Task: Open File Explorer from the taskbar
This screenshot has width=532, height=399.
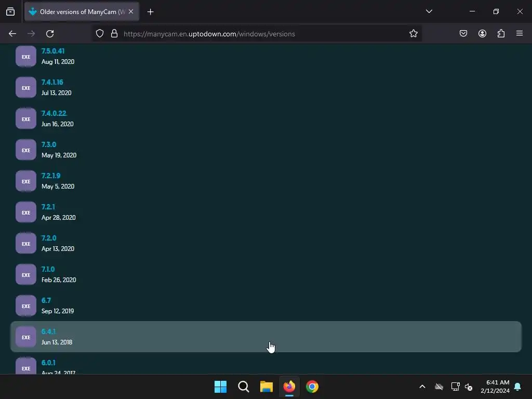Action: tap(267, 387)
